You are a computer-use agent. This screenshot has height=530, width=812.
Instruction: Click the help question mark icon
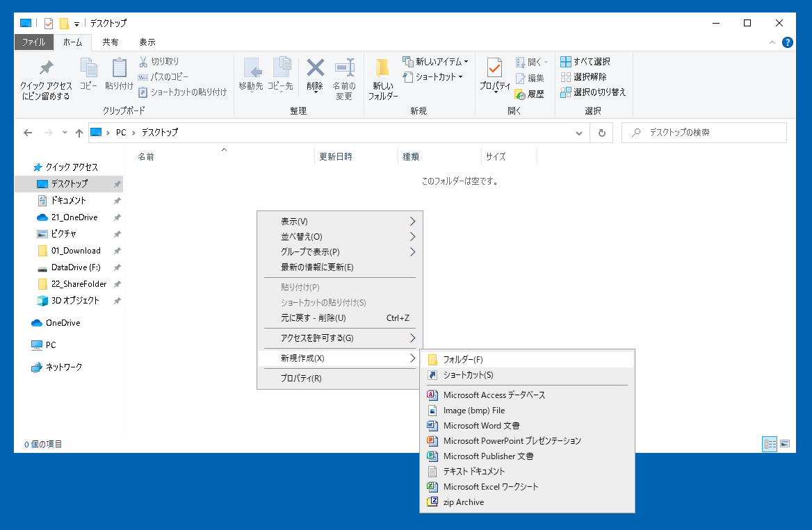(788, 42)
